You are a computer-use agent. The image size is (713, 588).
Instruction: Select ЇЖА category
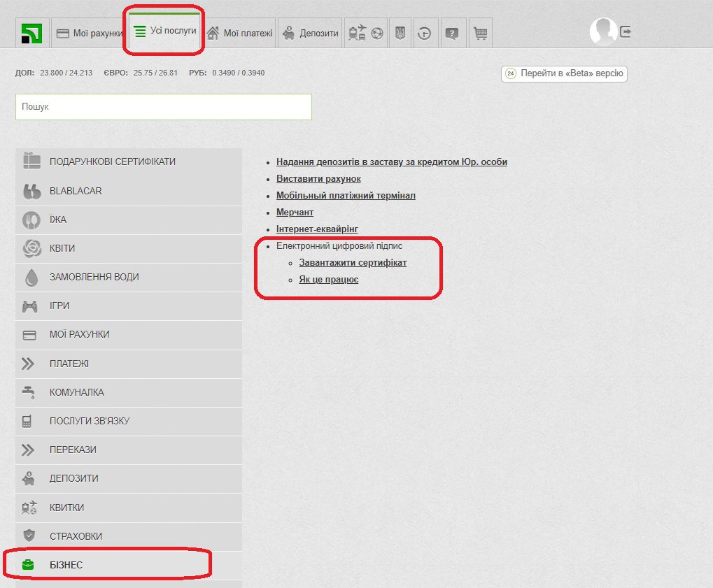[x=129, y=220]
